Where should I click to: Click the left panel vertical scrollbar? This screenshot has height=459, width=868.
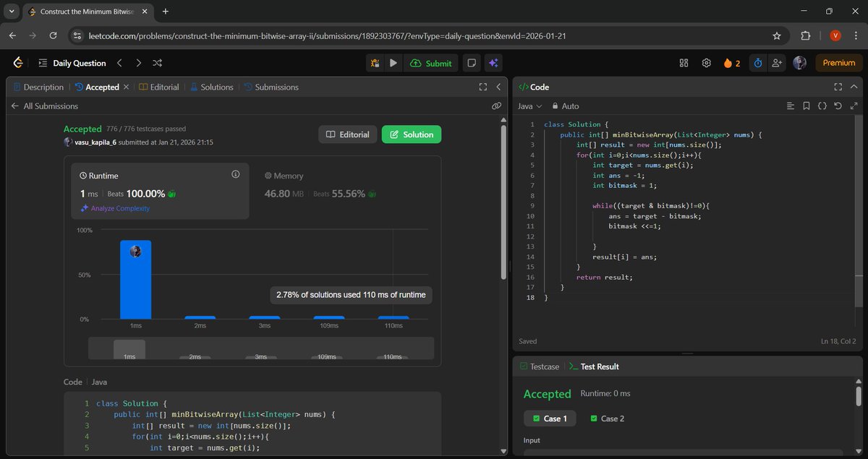[503, 202]
